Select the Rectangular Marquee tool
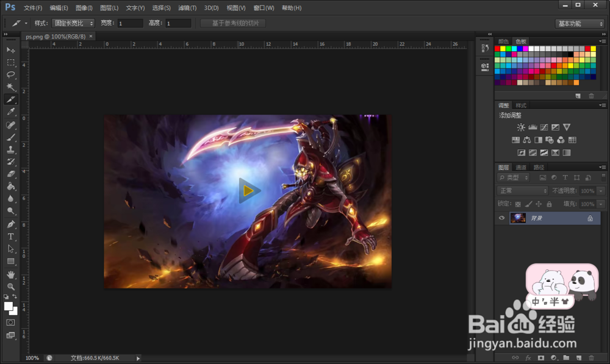The image size is (610, 364). click(10, 62)
